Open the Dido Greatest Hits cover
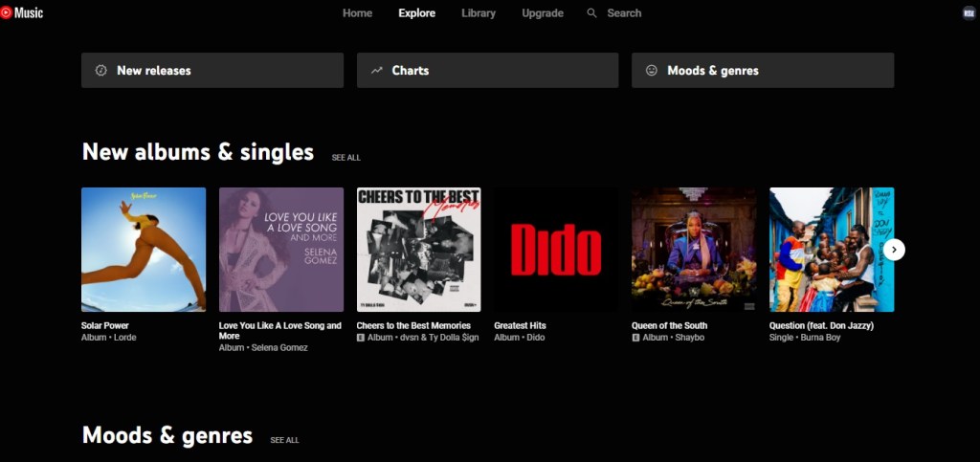 [x=556, y=250]
